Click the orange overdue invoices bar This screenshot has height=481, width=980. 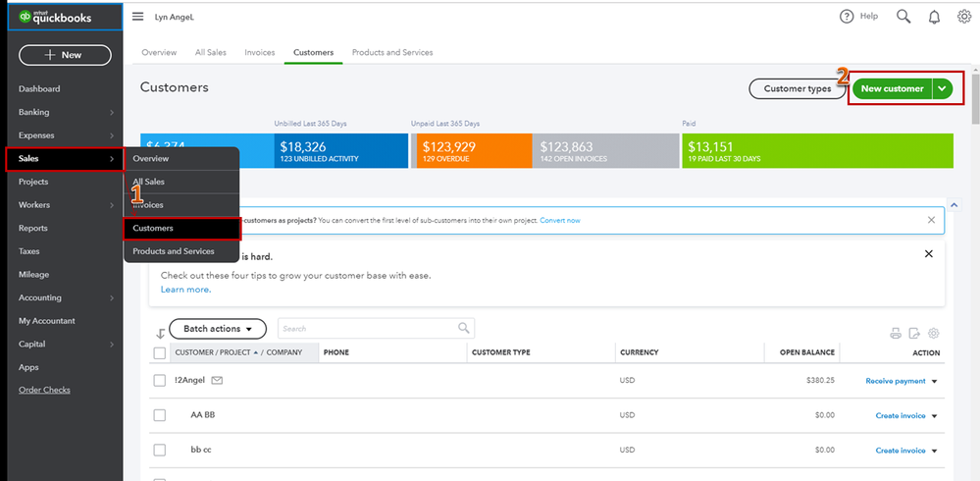(x=472, y=151)
